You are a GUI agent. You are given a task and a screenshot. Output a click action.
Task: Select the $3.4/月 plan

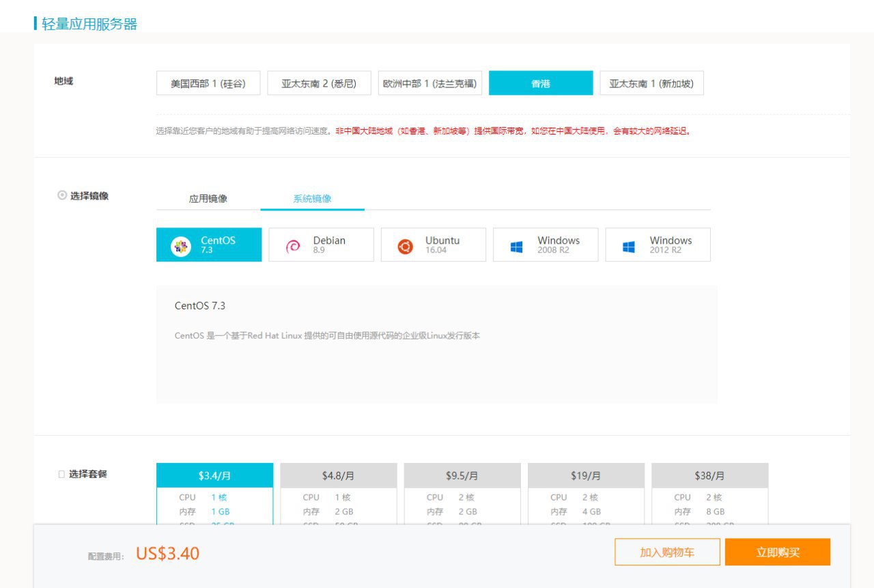214,475
